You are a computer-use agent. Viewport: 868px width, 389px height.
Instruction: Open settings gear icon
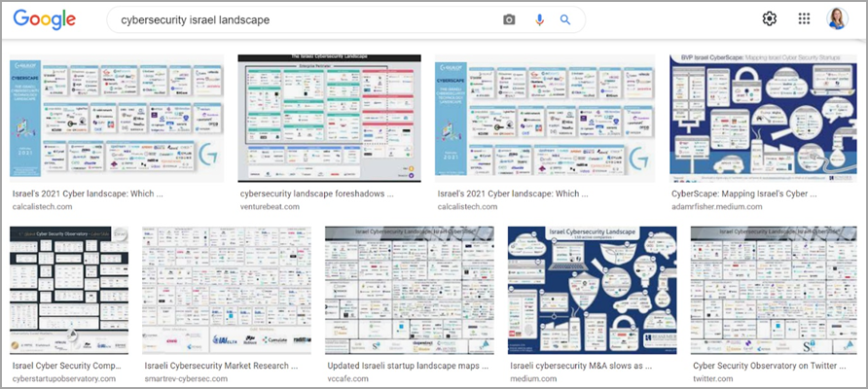pos(769,18)
